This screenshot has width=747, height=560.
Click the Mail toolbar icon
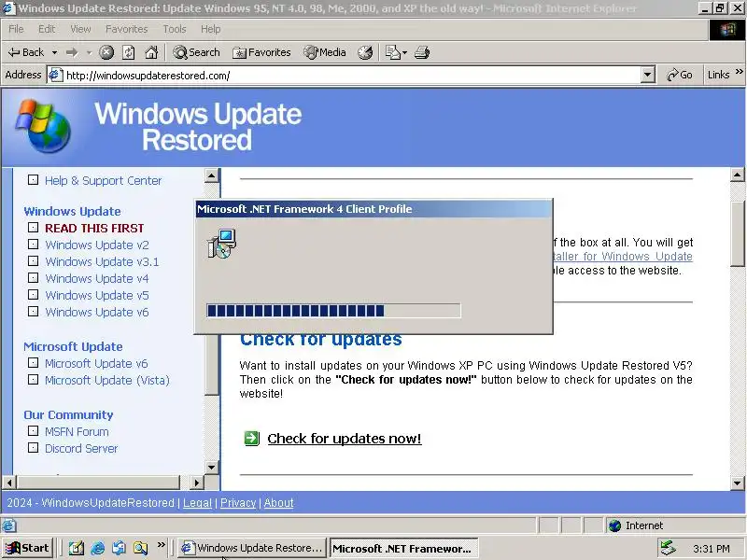click(392, 52)
